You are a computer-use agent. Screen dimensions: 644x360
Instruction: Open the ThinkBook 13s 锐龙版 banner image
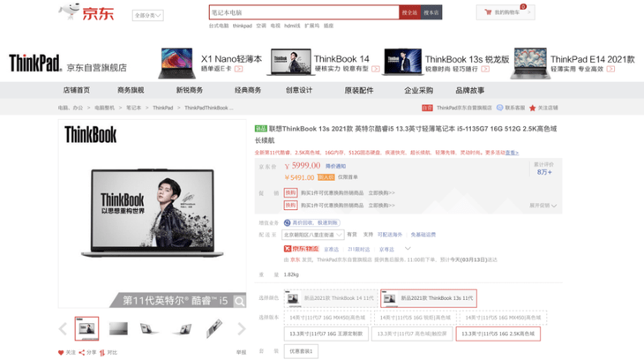pyautogui.click(x=401, y=62)
